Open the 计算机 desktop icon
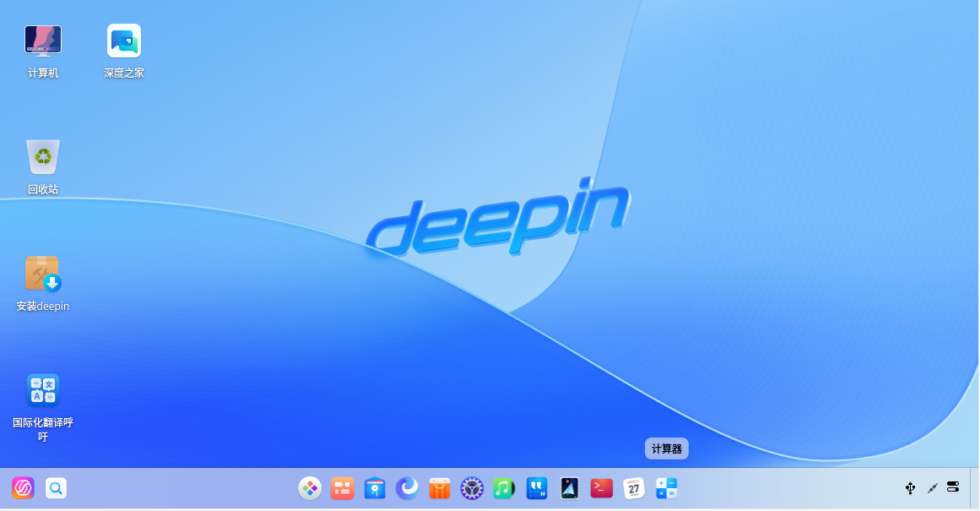 pos(42,41)
